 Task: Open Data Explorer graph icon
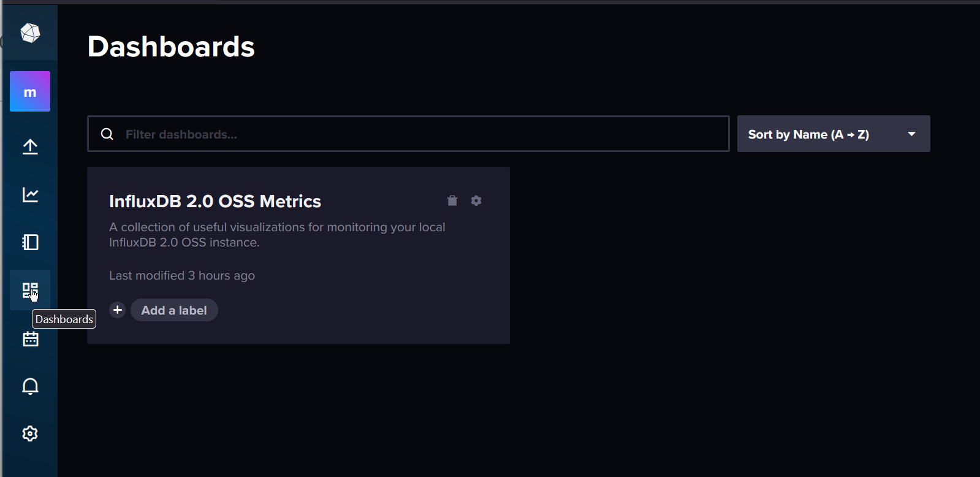click(x=30, y=194)
